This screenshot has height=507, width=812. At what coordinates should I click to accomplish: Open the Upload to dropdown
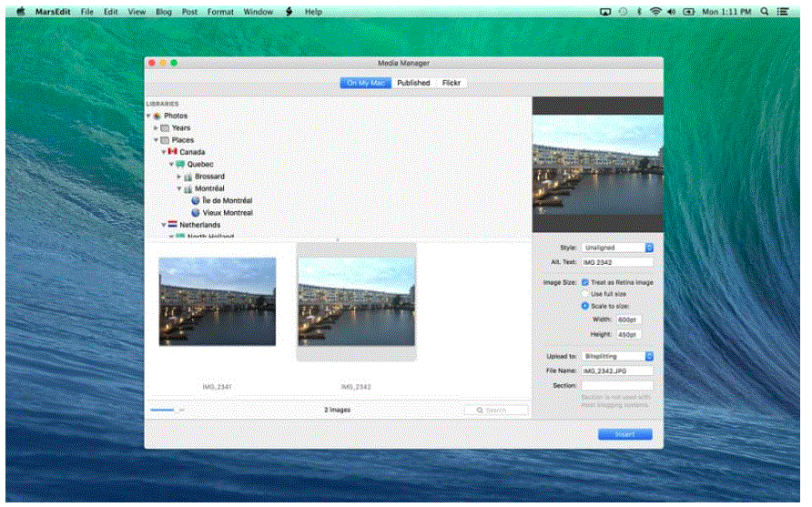pyautogui.click(x=617, y=356)
